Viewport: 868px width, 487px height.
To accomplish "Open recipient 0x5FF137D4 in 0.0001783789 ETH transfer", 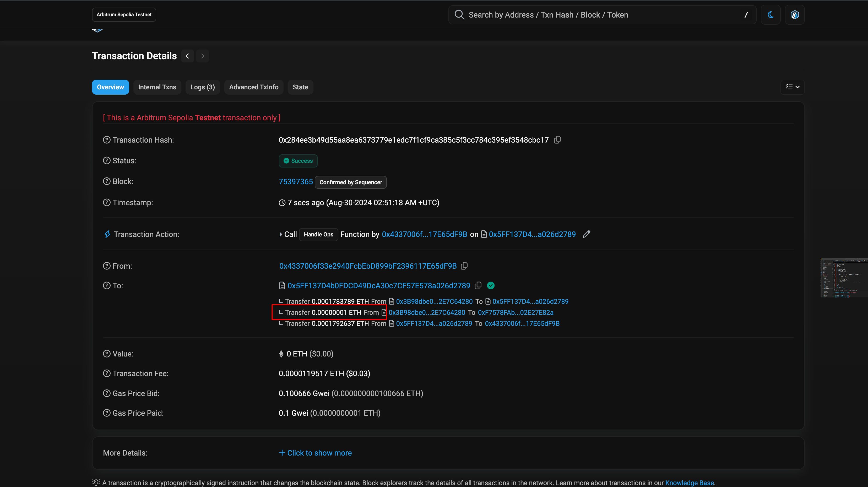I will coord(530,301).
